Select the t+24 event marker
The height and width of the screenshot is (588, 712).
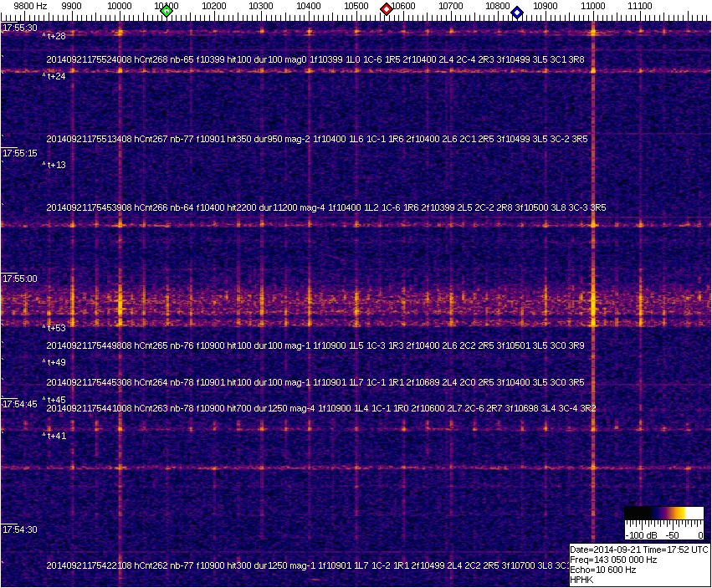pos(55,76)
